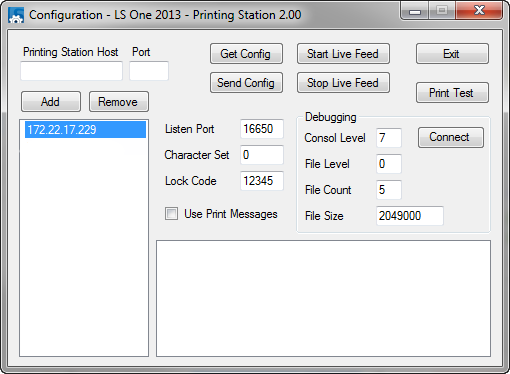
Task: Click the Connect button in Debugging
Action: point(451,137)
